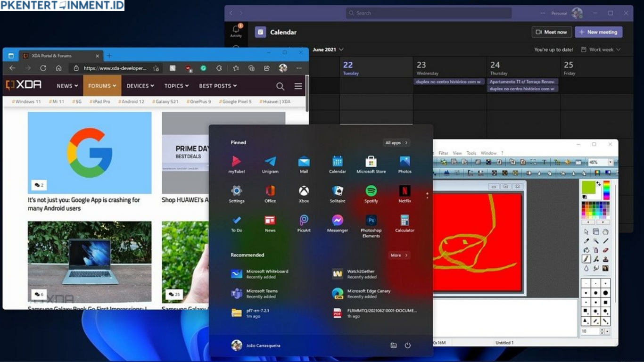Pick a hue from the rainbow spectrum strip

click(x=606, y=190)
